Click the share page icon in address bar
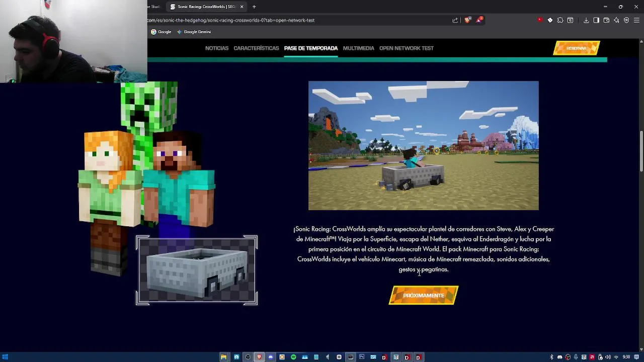The height and width of the screenshot is (362, 644). click(455, 20)
